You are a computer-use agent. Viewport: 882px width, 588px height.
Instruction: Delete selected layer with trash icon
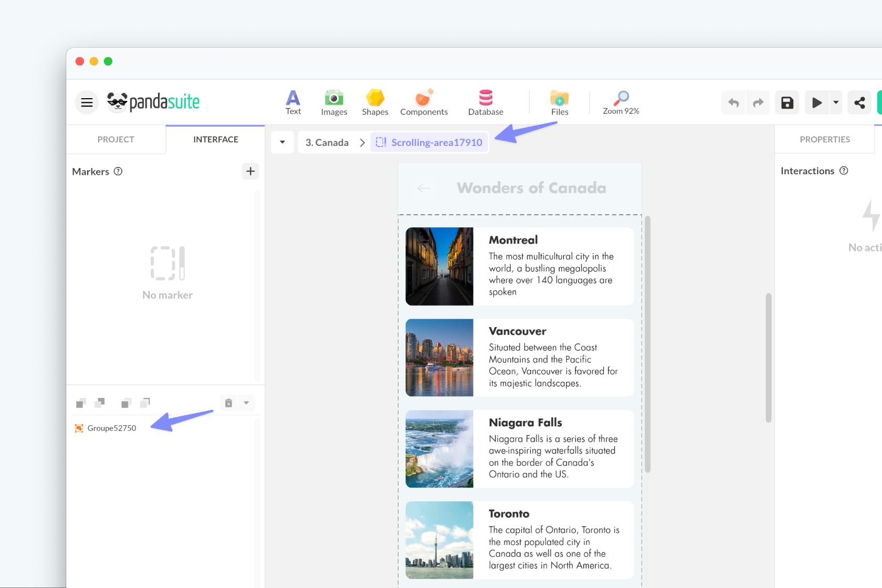(x=228, y=403)
